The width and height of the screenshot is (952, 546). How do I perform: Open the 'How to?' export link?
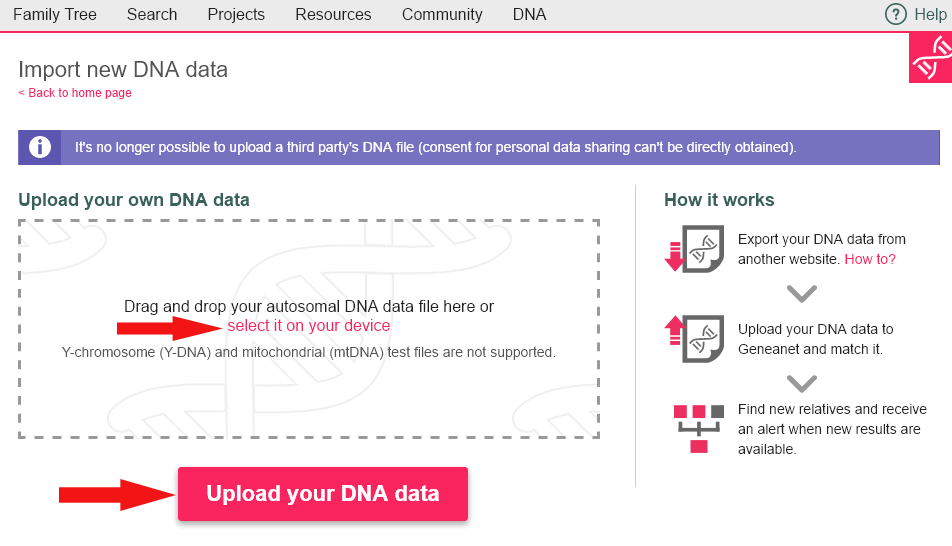point(870,259)
